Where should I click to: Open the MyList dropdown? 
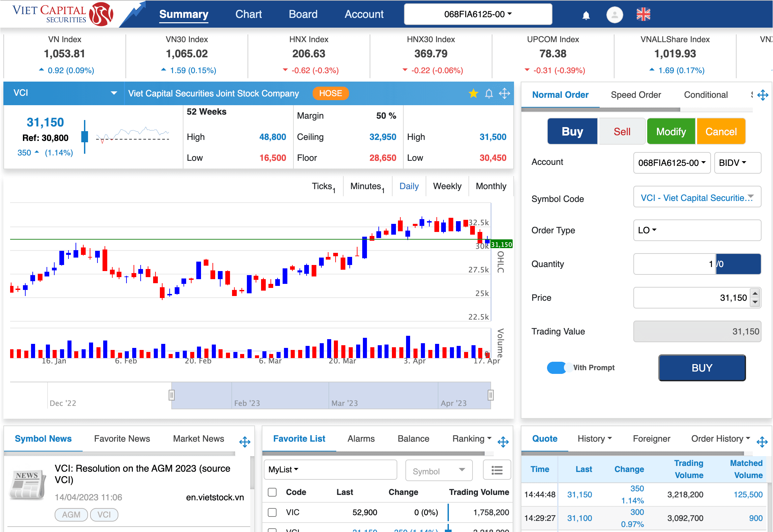(283, 470)
